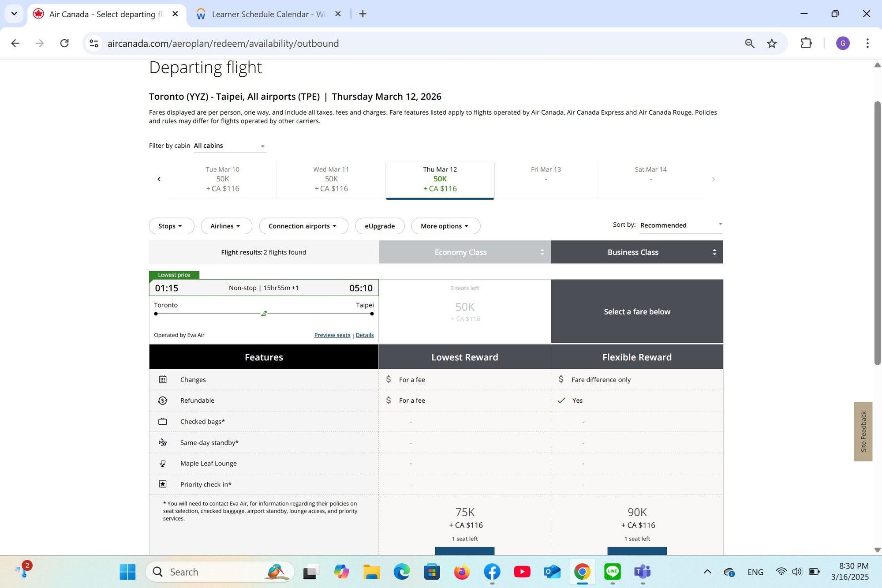This screenshot has height=588, width=882.
Task: Expand the Stops filter
Action: click(x=171, y=226)
